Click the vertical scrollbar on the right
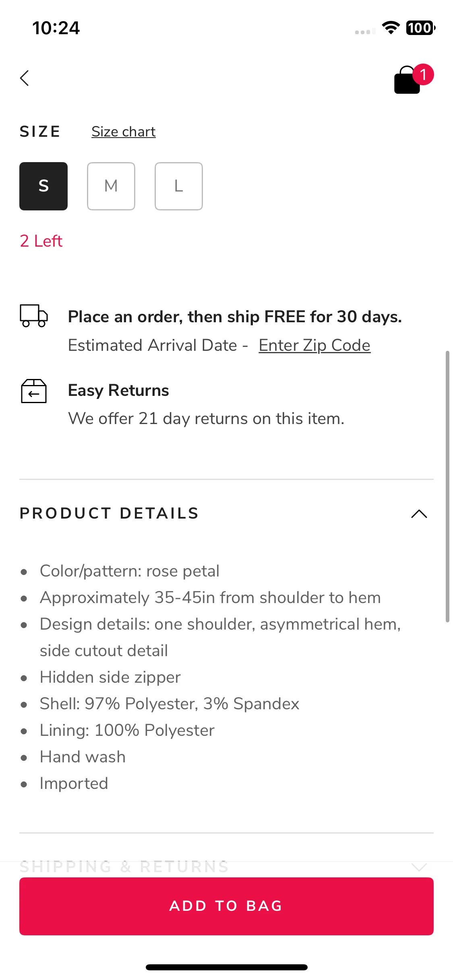This screenshot has width=453, height=980. click(447, 487)
